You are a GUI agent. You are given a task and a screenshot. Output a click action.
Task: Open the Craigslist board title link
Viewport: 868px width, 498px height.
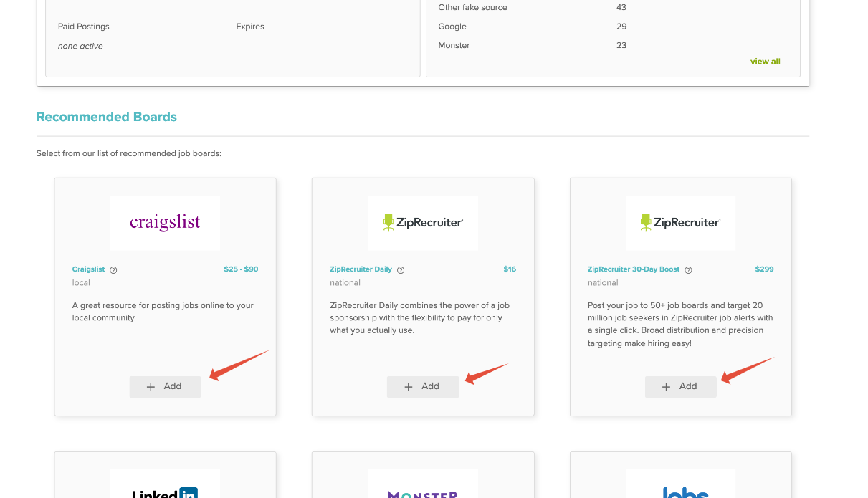[x=88, y=269]
